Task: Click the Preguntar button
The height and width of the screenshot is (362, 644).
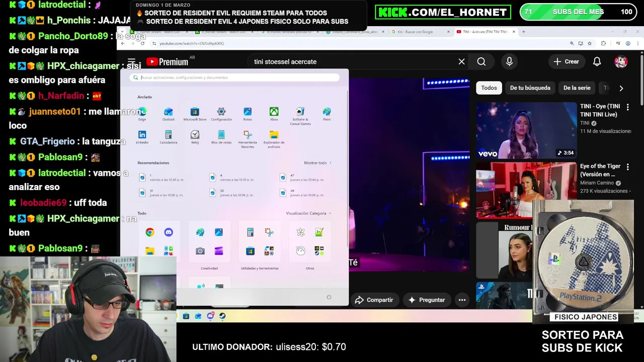Action: click(x=427, y=300)
